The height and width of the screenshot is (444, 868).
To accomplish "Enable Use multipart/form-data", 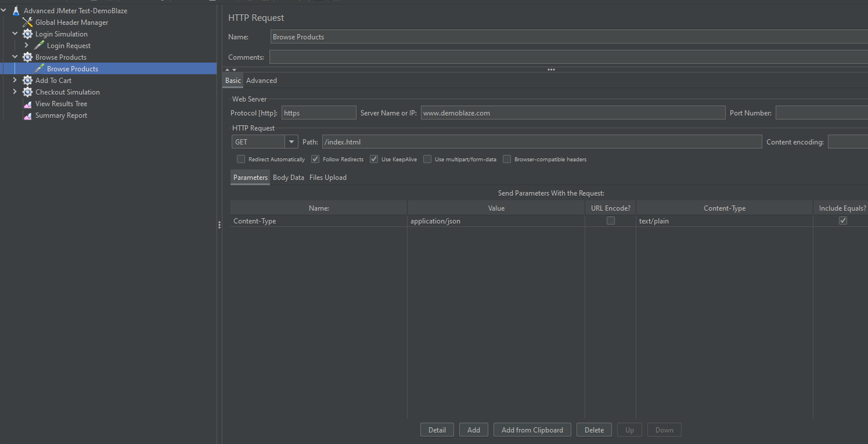I will tap(427, 159).
